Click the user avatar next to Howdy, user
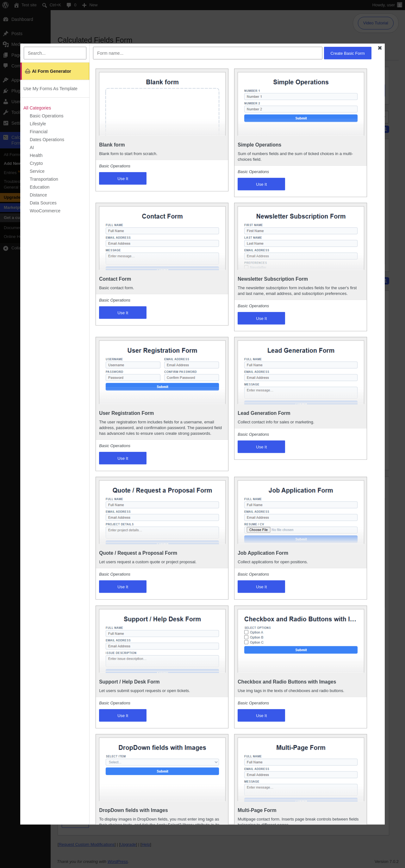Viewport: 405px width, 868px height. tap(400, 5)
